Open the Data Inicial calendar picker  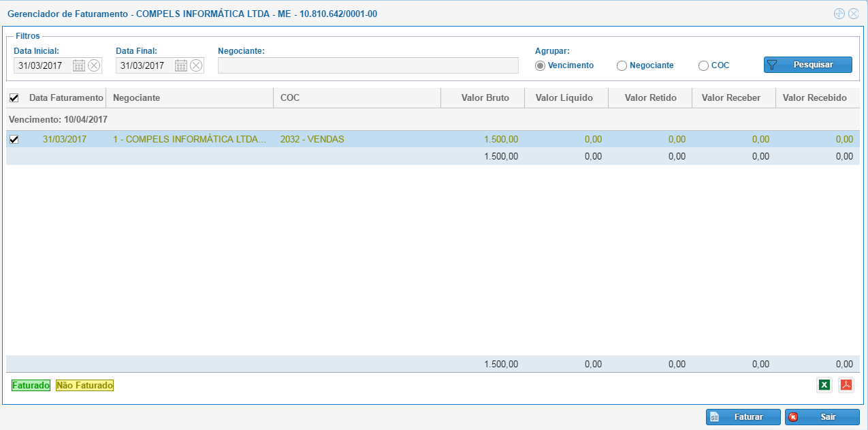[x=79, y=65]
